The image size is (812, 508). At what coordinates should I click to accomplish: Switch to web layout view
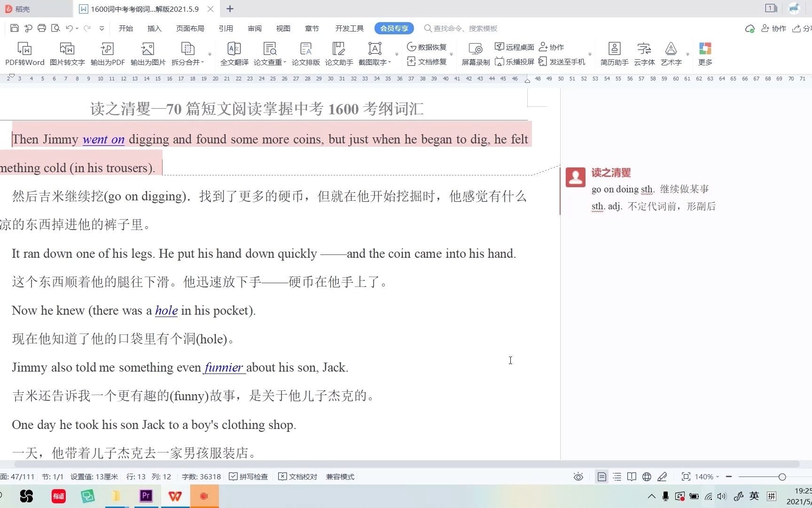647,476
